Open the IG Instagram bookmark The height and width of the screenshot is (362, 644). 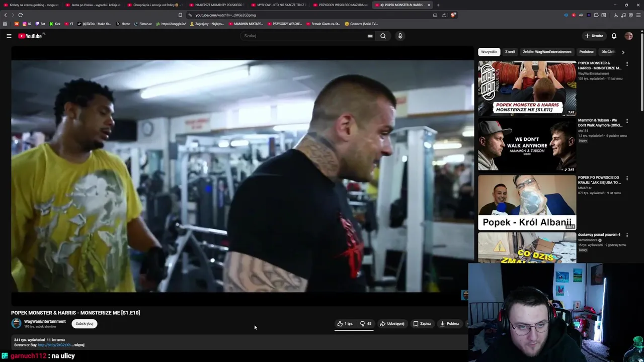tap(26, 24)
